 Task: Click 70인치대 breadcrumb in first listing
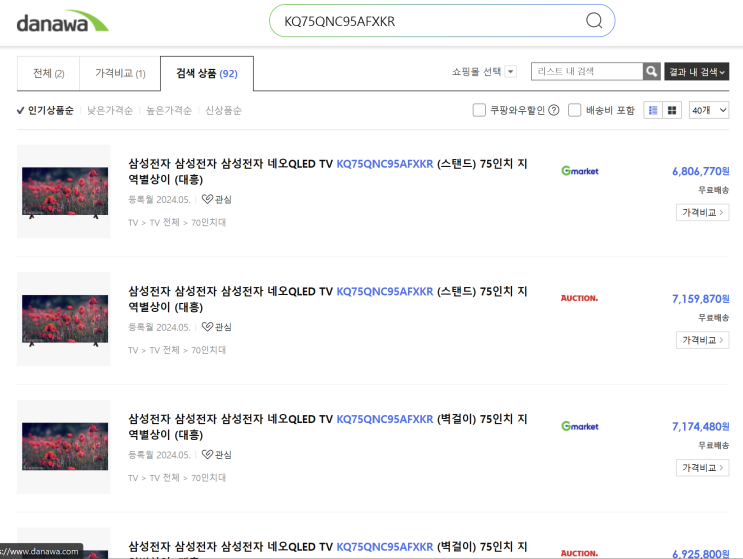pos(208,222)
